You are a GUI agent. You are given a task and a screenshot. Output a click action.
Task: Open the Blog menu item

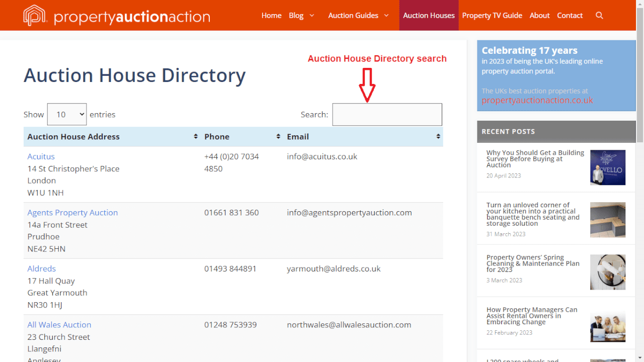[296, 16]
